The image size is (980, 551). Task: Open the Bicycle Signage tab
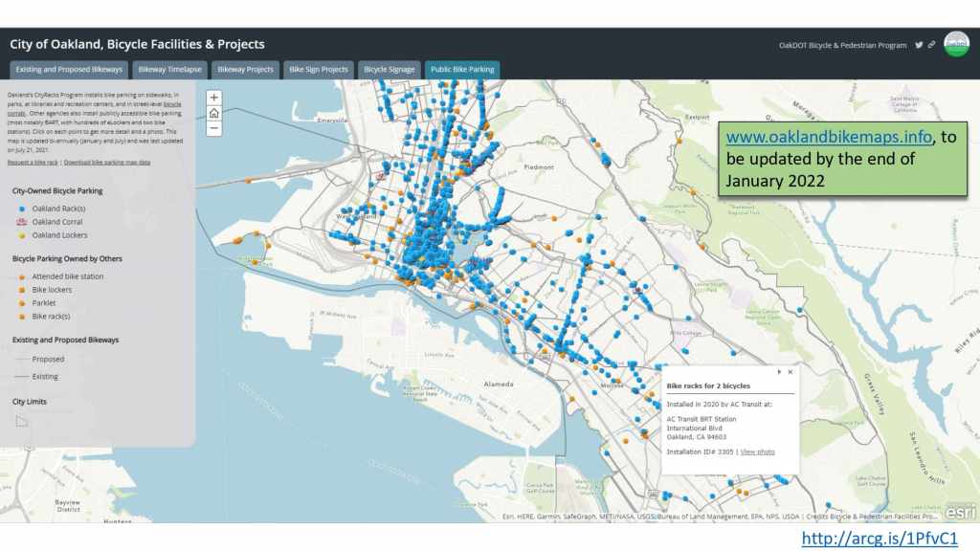tap(390, 70)
